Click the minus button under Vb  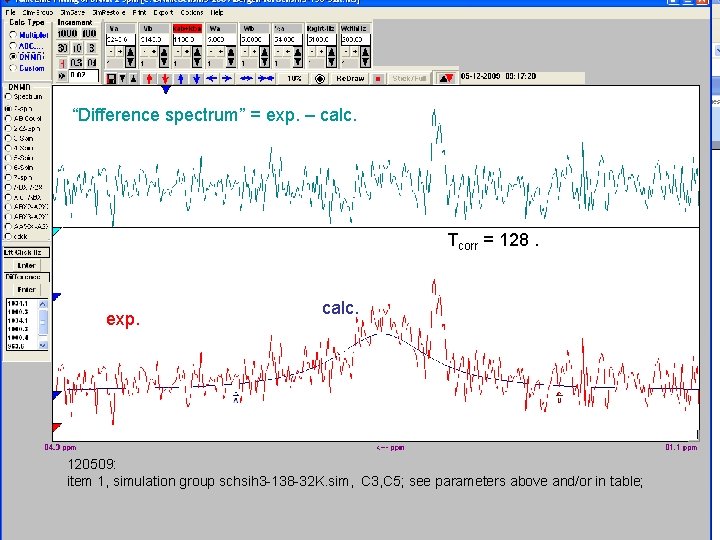pos(144,51)
